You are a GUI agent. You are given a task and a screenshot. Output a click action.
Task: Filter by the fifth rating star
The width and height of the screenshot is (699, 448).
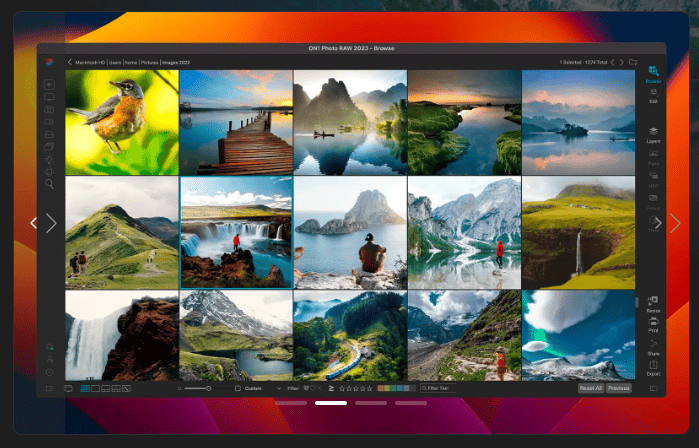click(369, 388)
